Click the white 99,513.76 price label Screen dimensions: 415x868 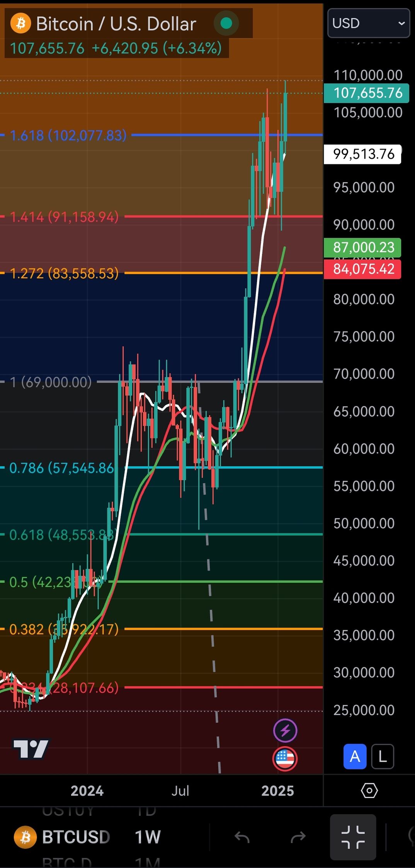pyautogui.click(x=362, y=154)
